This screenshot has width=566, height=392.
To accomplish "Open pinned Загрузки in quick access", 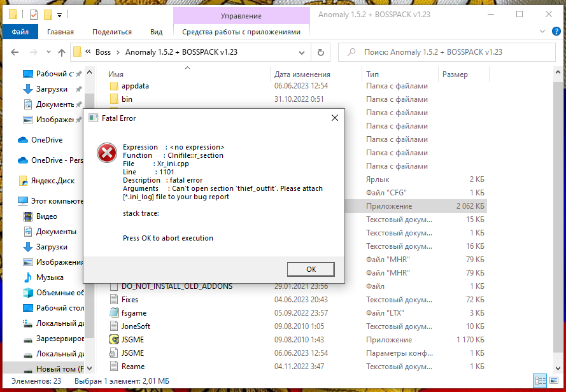I will [52, 89].
